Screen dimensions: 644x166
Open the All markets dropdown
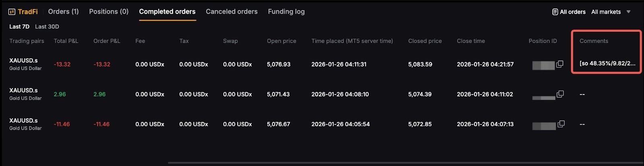click(x=606, y=12)
